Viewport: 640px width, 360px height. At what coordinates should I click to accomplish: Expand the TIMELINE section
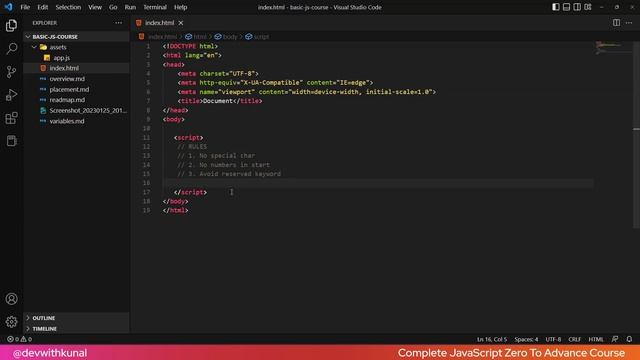click(x=76, y=329)
